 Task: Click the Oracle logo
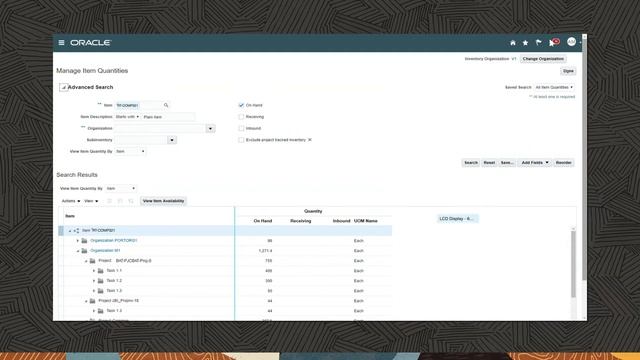(91, 42)
